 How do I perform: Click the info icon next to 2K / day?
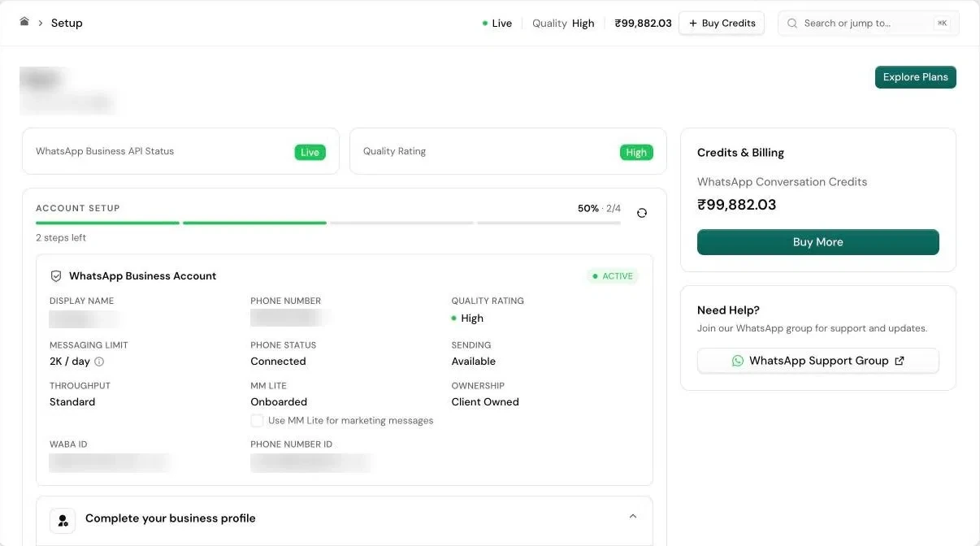99,362
